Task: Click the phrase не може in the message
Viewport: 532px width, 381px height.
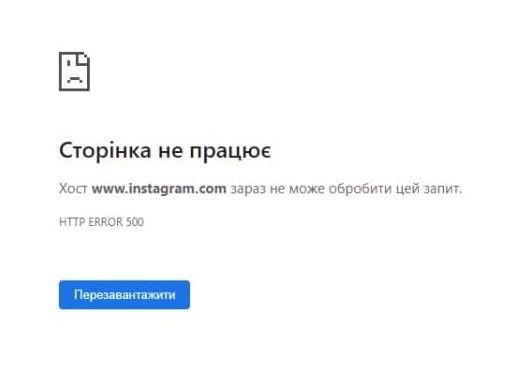Action: [297, 189]
